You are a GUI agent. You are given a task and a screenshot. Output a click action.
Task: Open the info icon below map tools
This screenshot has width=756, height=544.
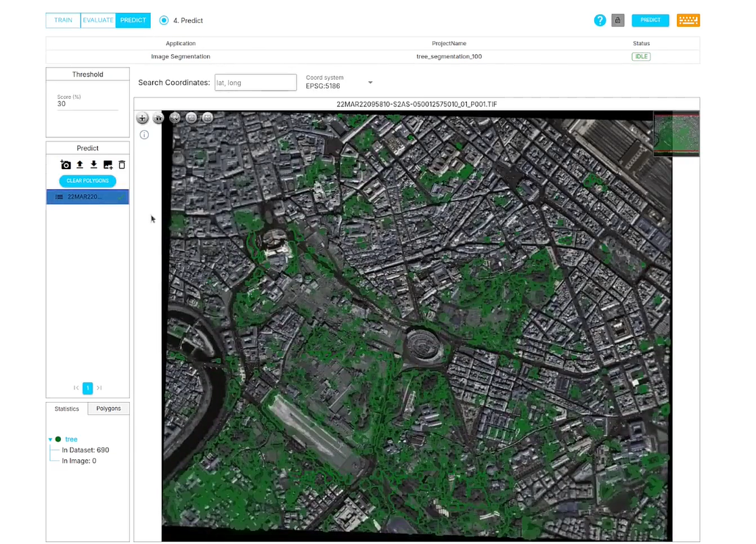(x=143, y=135)
